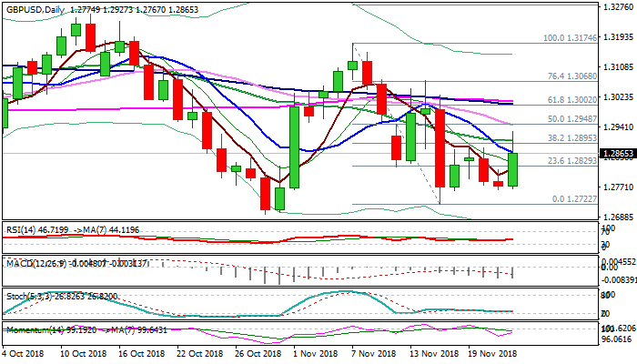Select the 76.4 Fibonacci level at 1.30680

coord(570,76)
